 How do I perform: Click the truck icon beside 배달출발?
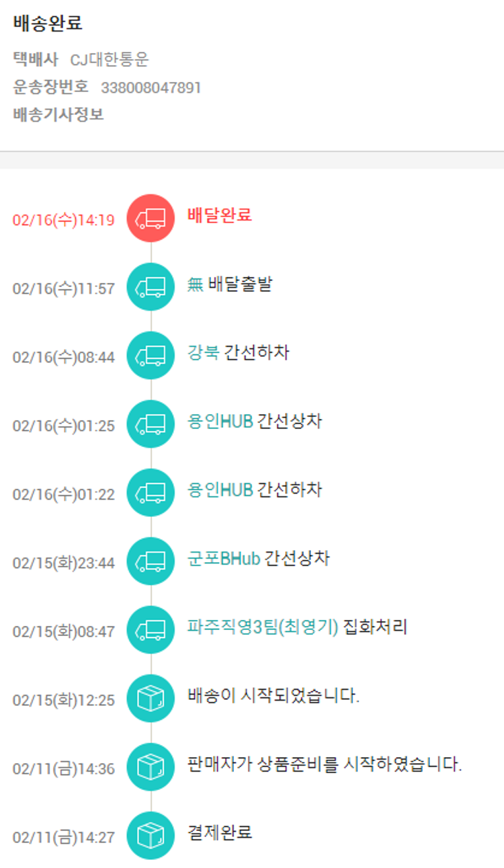[151, 286]
